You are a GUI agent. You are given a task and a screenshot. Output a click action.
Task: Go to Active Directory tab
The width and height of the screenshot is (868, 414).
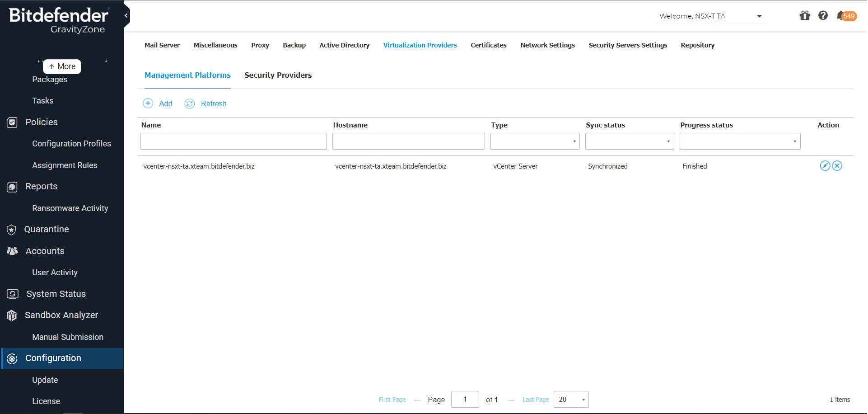coord(344,45)
